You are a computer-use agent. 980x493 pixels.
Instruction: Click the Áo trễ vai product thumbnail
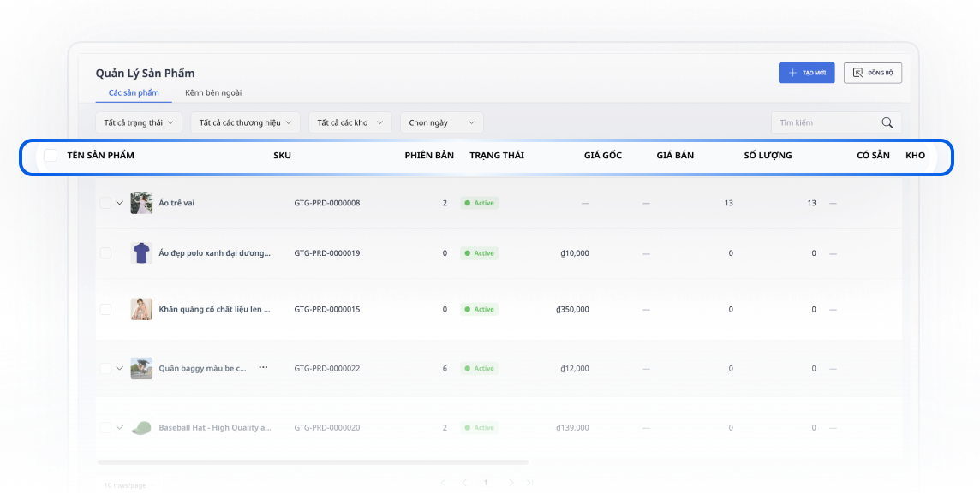(x=141, y=203)
